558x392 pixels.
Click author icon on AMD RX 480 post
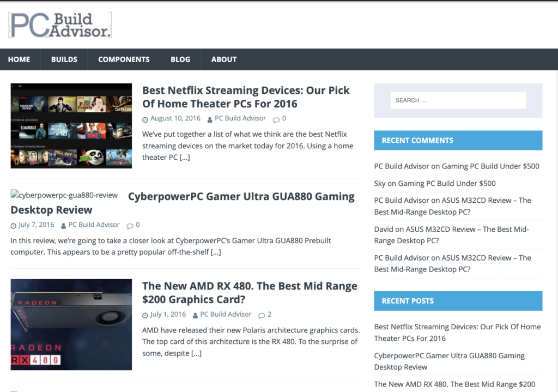[x=195, y=315]
